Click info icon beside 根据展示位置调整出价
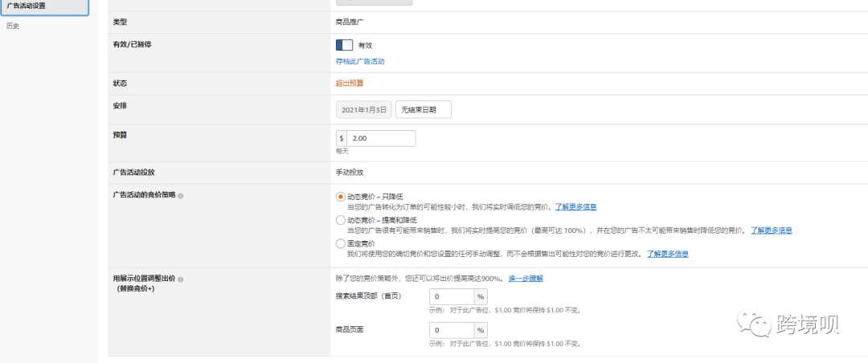 [180, 279]
